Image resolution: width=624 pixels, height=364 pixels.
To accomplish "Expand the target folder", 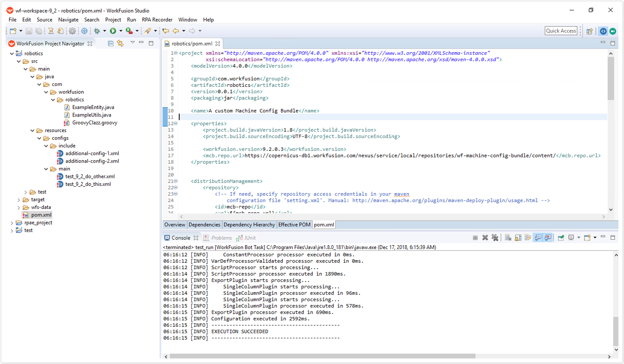I will point(19,200).
